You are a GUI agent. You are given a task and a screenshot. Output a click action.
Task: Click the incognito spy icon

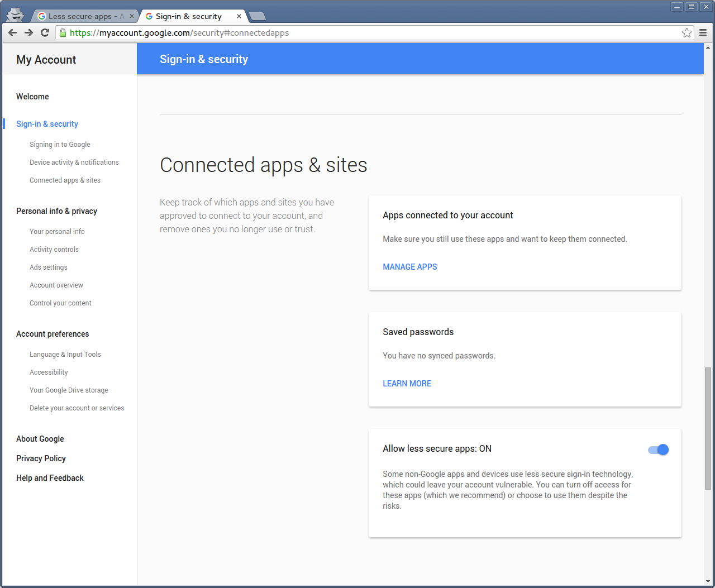click(15, 15)
